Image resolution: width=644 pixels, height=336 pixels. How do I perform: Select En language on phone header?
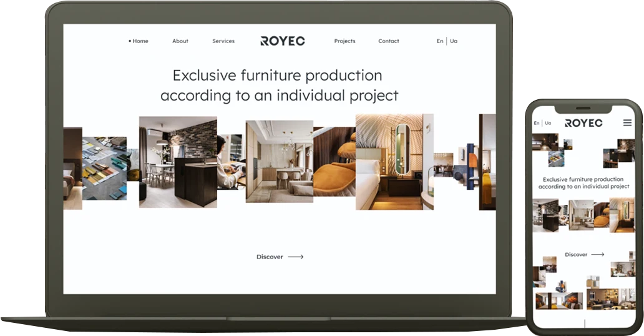point(537,123)
